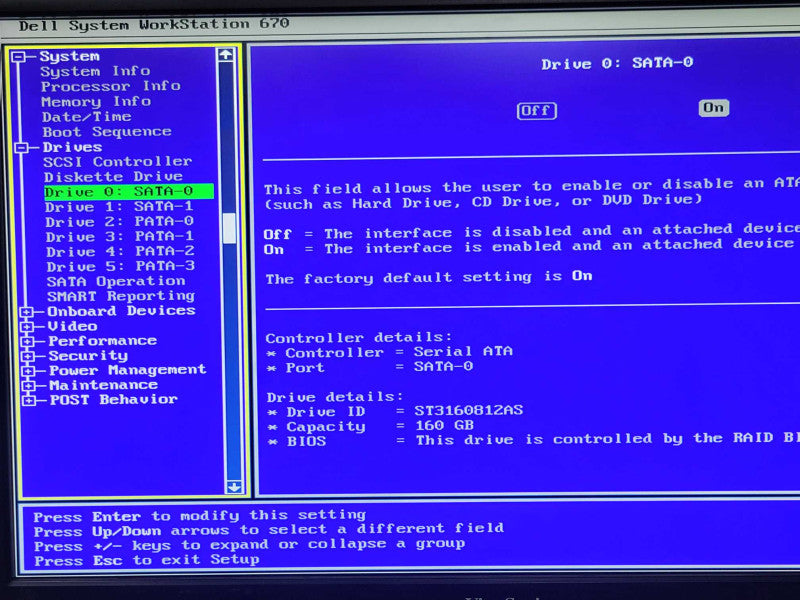Select Drive 3: PATA-1 entry

[120, 236]
